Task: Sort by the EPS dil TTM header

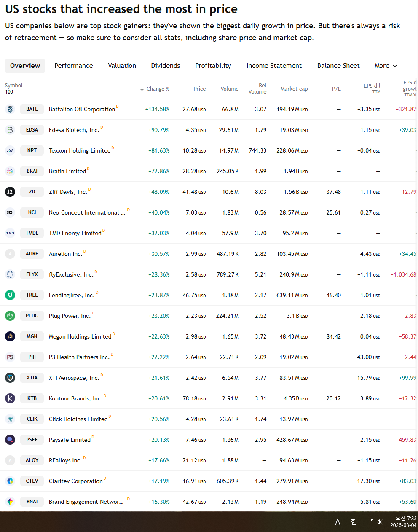Action: pyautogui.click(x=372, y=88)
